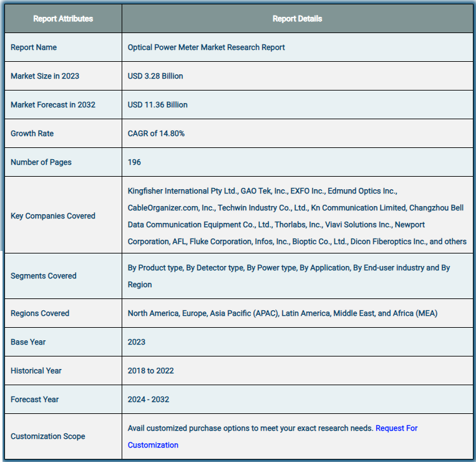Click the 'CAGR of 14.80%' value
The image size is (476, 462).
tap(156, 134)
